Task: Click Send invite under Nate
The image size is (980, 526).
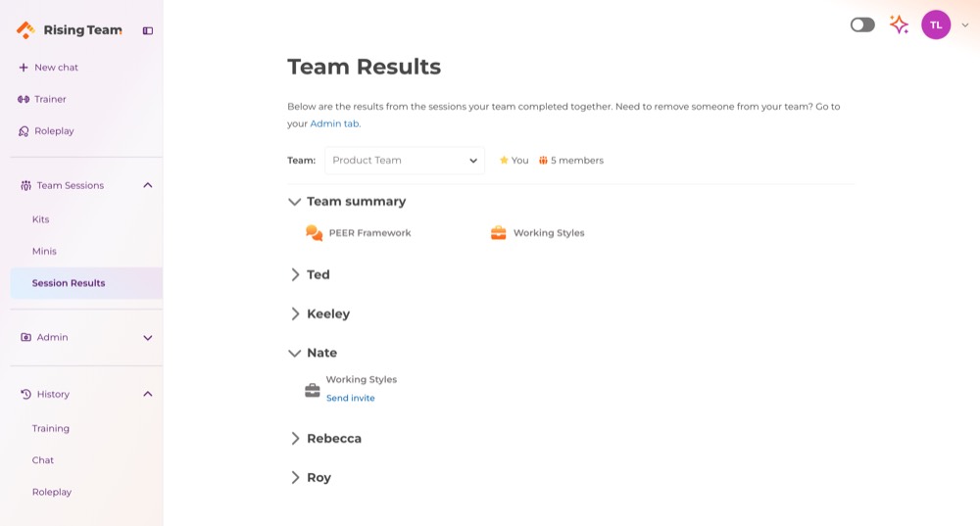Action: coord(350,398)
